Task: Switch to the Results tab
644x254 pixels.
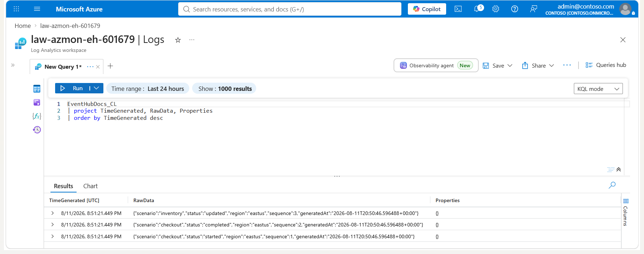Action: coord(63,186)
